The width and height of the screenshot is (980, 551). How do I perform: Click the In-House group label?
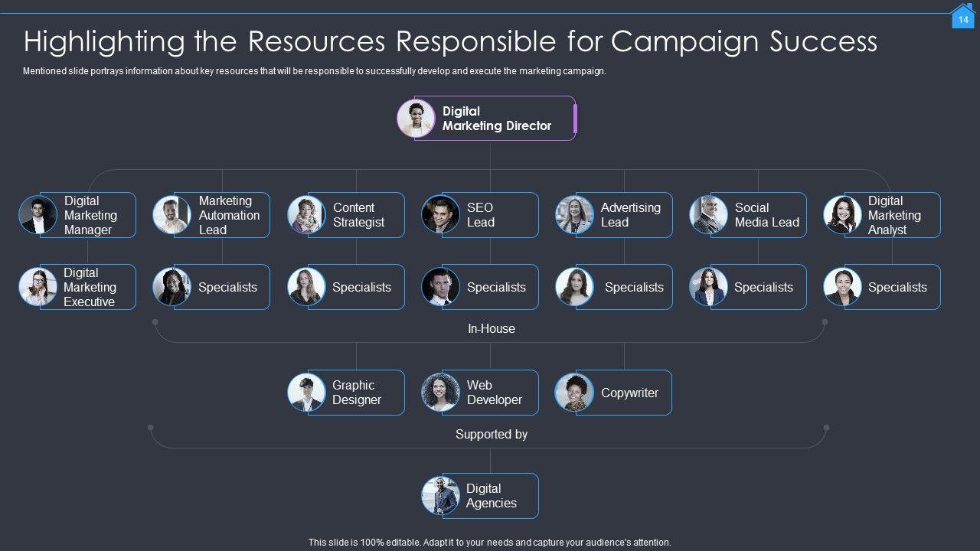pos(491,328)
